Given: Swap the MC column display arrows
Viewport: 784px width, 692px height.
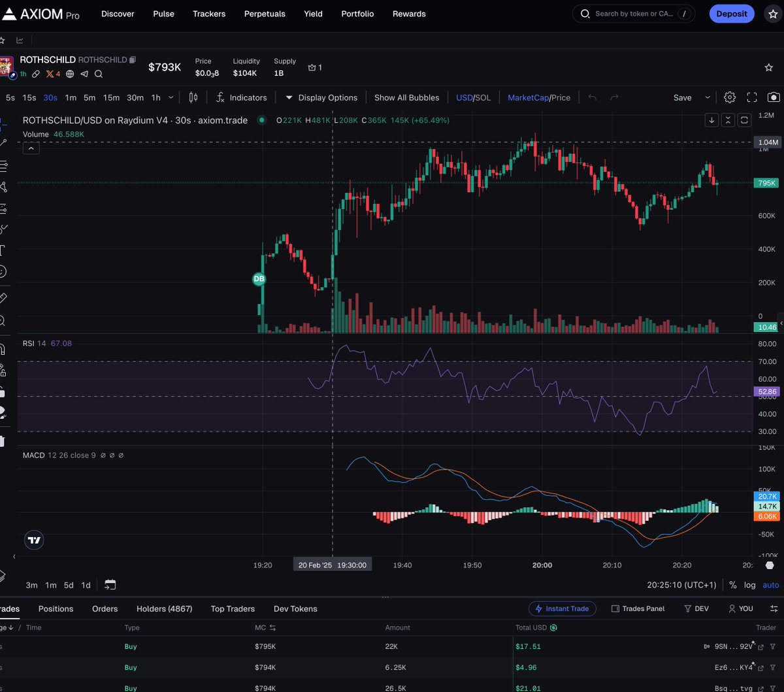Looking at the screenshot, I should [x=272, y=628].
